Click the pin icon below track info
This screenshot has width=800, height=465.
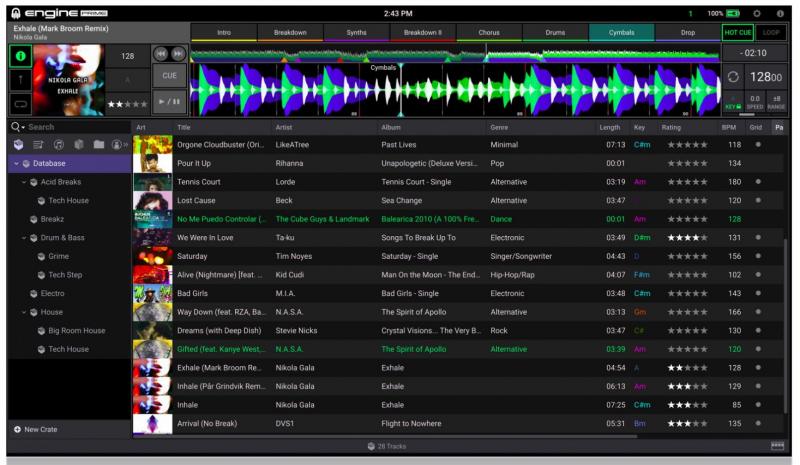click(x=20, y=80)
